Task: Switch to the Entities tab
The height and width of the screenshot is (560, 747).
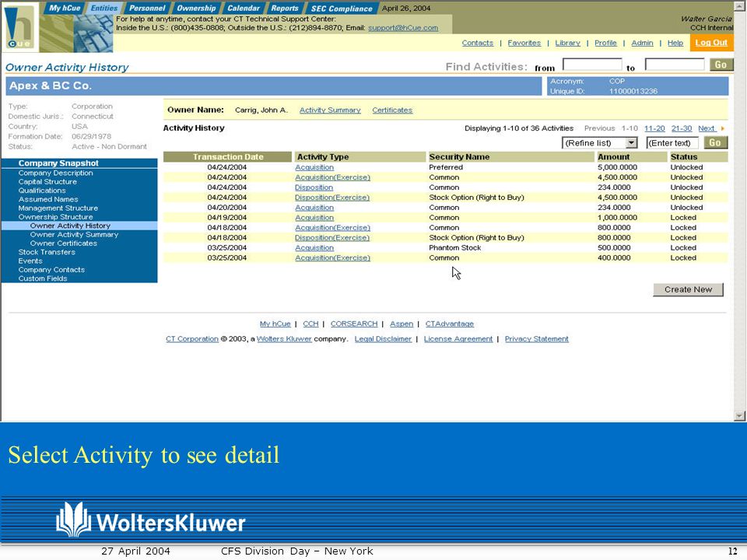Action: (103, 8)
